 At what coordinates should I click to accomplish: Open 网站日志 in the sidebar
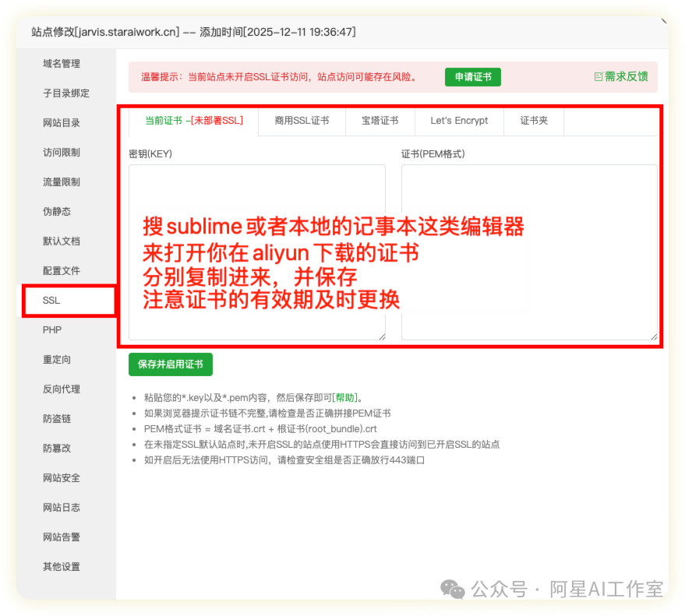coord(61,508)
